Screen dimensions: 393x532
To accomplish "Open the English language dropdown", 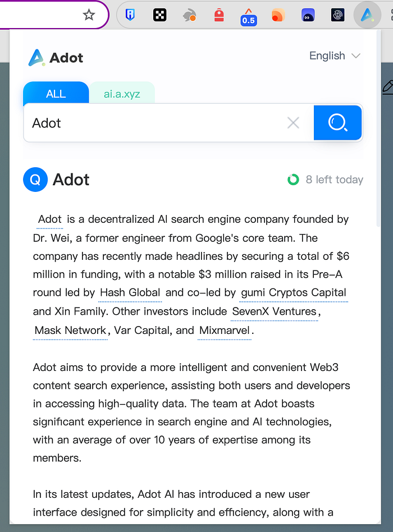I will pyautogui.click(x=335, y=56).
